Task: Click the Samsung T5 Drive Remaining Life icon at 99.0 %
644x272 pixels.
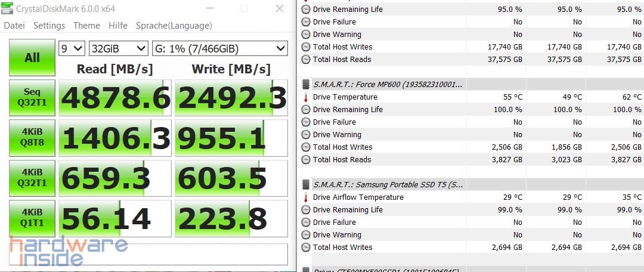Action: click(x=306, y=210)
